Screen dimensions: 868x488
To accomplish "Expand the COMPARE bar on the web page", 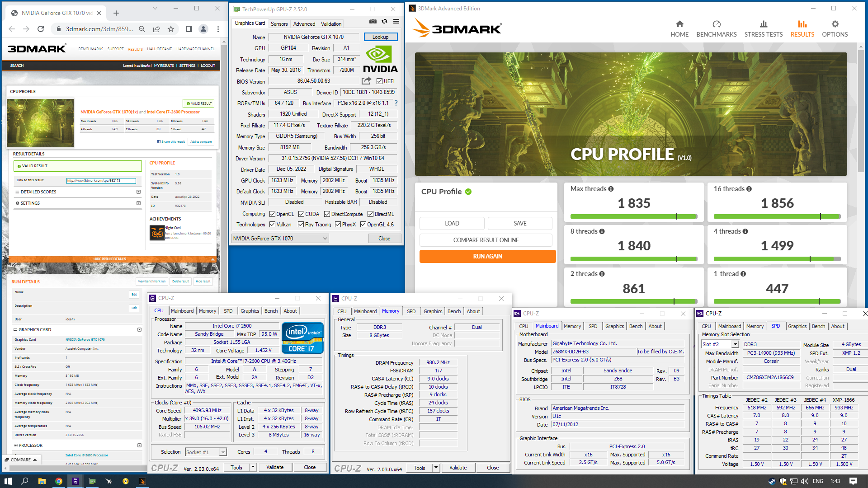I will [21, 460].
